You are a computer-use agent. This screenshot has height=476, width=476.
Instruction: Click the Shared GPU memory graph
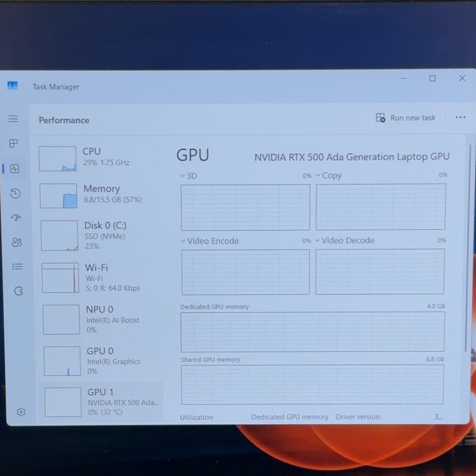312,385
